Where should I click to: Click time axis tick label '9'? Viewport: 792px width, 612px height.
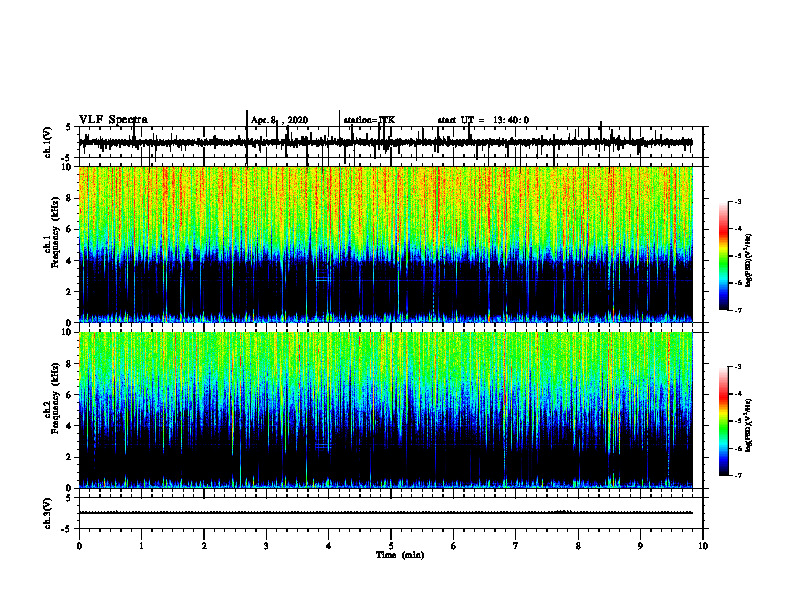tap(640, 546)
